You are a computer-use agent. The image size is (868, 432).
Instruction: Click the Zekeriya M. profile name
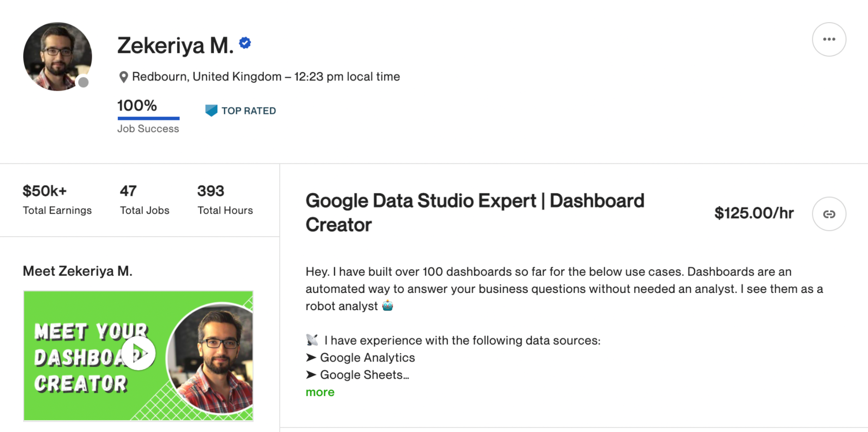click(x=175, y=45)
